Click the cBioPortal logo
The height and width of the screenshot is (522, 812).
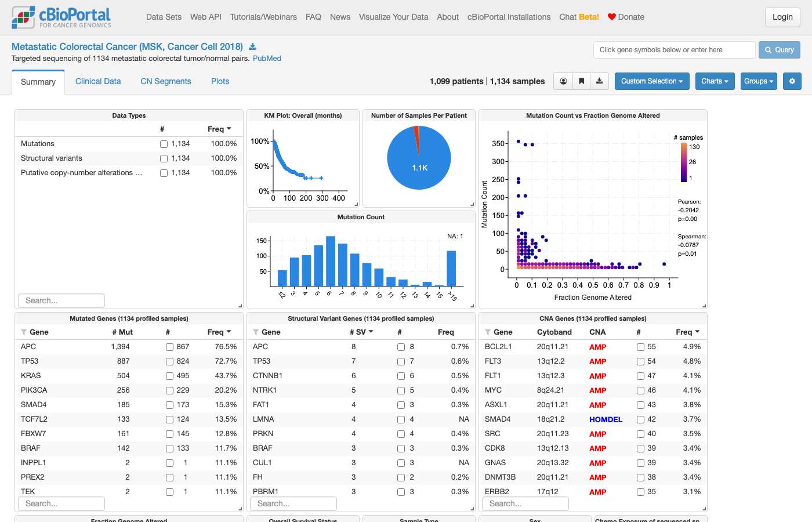pyautogui.click(x=61, y=17)
